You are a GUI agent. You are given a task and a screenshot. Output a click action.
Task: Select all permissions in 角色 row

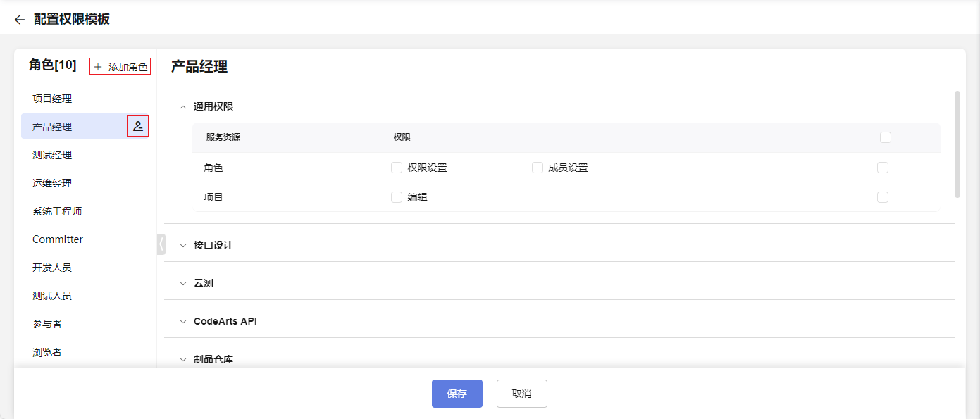click(x=883, y=168)
